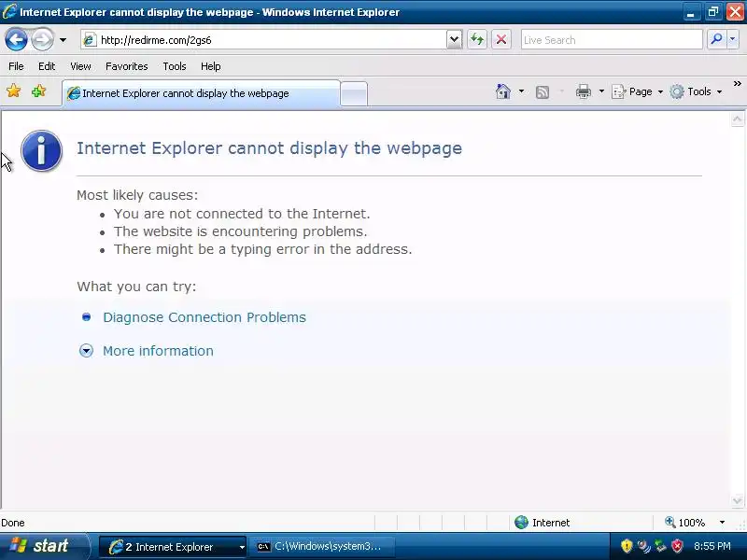The width and height of the screenshot is (747, 560).
Task: Click the 'Done' status bar text
Action: click(13, 523)
